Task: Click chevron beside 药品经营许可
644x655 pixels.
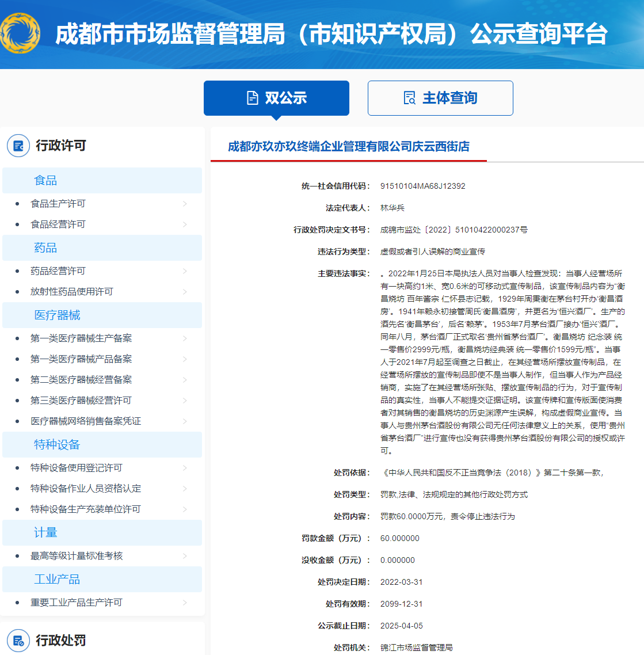Action: pyautogui.click(x=185, y=271)
